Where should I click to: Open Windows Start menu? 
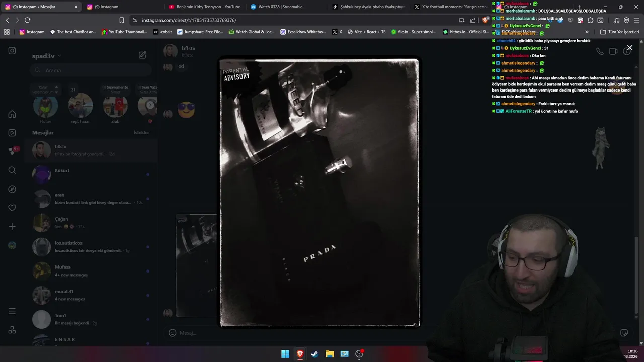pos(285,354)
